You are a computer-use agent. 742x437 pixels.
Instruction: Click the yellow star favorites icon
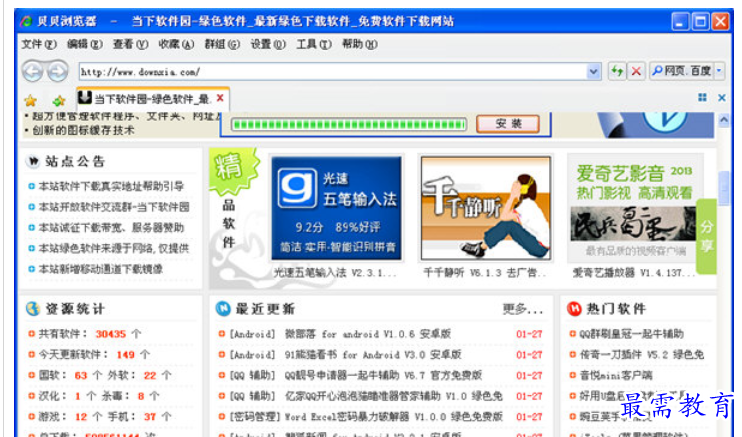[x=31, y=100]
